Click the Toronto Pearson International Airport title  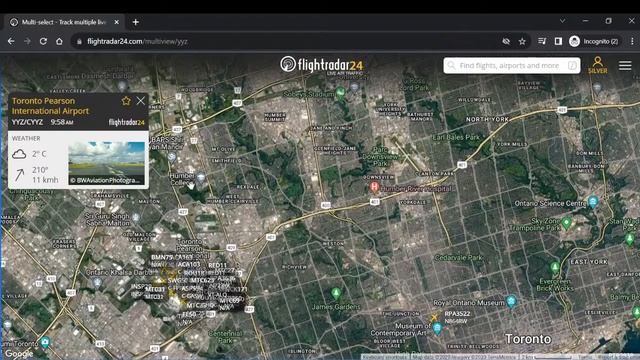pos(50,106)
